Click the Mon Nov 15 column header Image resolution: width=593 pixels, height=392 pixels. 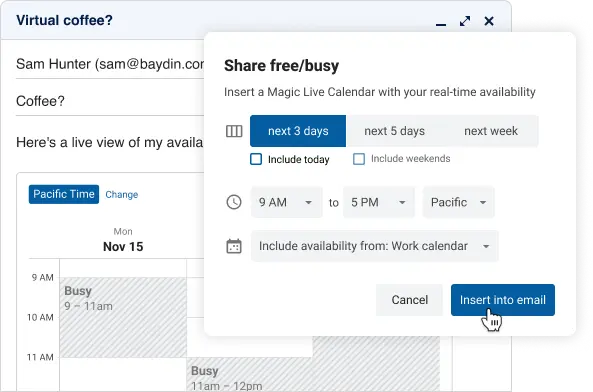click(123, 240)
